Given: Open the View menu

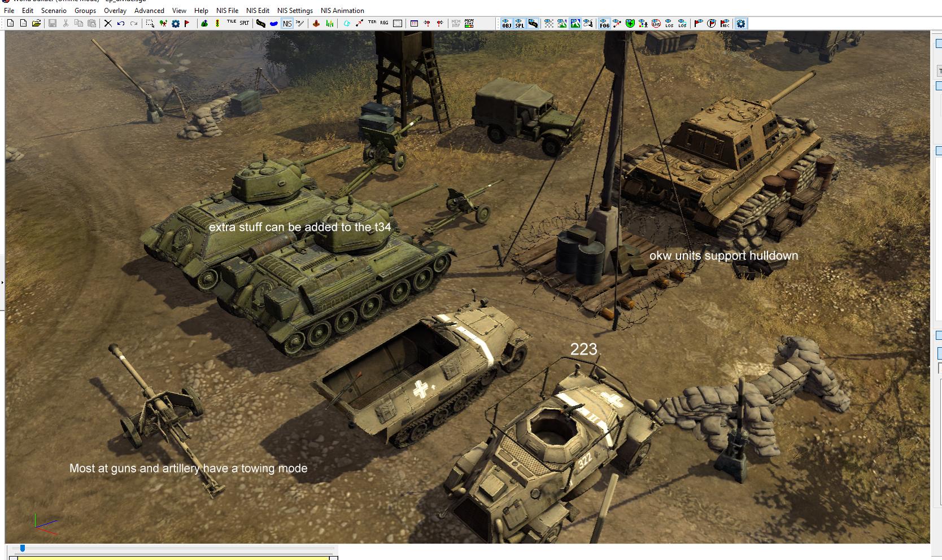Looking at the screenshot, I should point(179,10).
